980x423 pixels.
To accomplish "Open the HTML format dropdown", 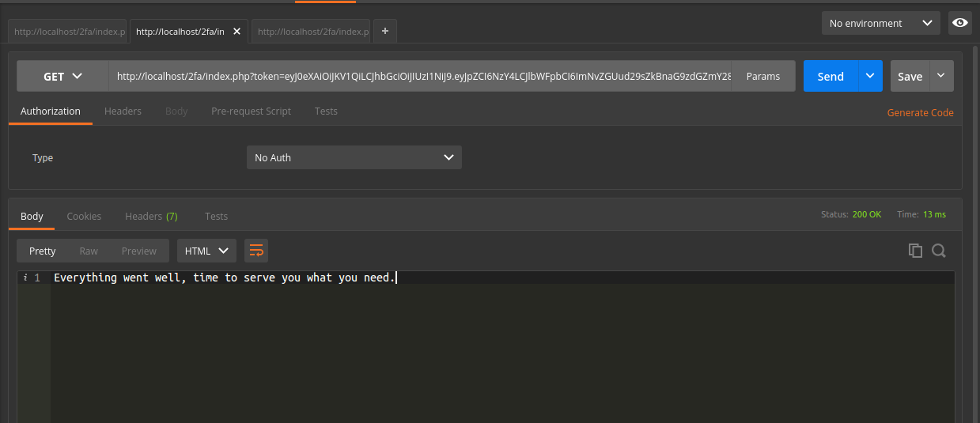I will point(206,251).
